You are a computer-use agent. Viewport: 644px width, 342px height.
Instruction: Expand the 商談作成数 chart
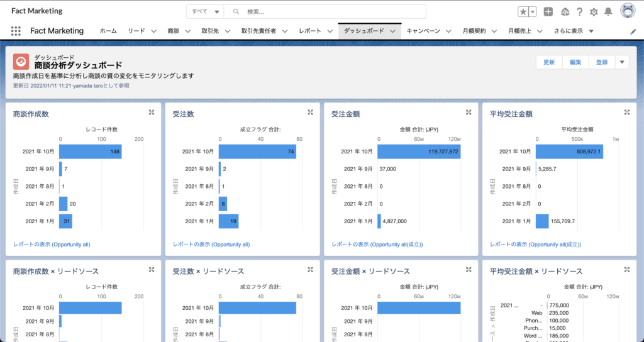coord(152,113)
